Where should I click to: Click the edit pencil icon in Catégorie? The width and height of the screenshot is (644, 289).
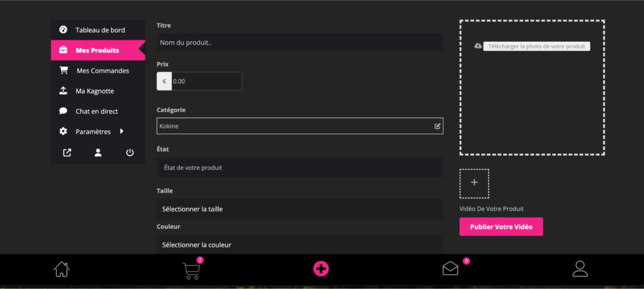438,126
